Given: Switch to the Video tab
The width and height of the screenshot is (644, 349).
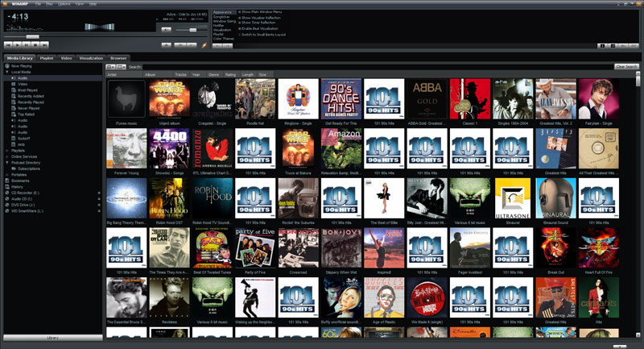Looking at the screenshot, I should click(66, 58).
